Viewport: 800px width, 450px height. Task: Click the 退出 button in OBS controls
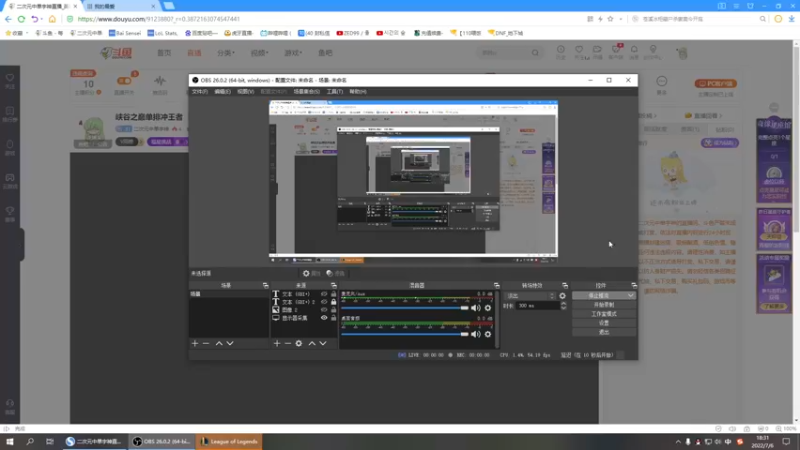click(x=604, y=333)
